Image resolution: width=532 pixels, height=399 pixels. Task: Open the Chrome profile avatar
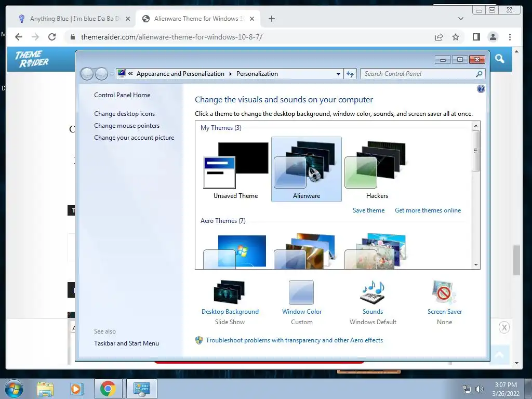click(x=493, y=37)
